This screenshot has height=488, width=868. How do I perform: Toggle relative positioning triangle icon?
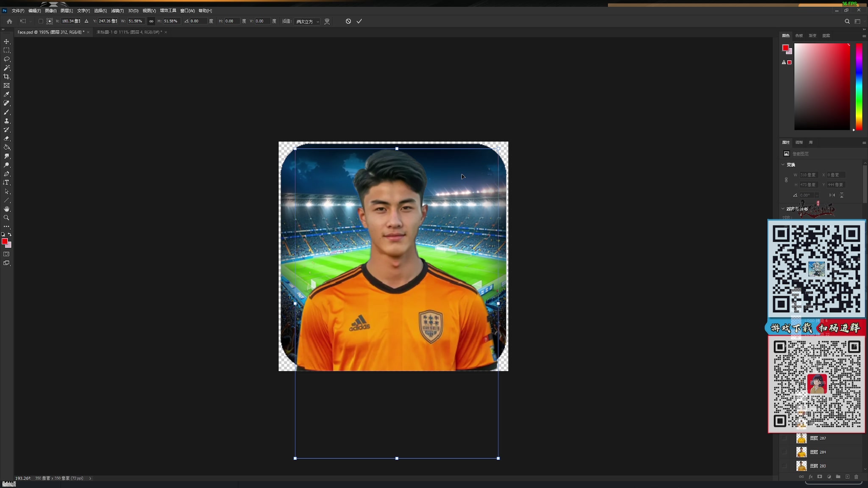86,21
